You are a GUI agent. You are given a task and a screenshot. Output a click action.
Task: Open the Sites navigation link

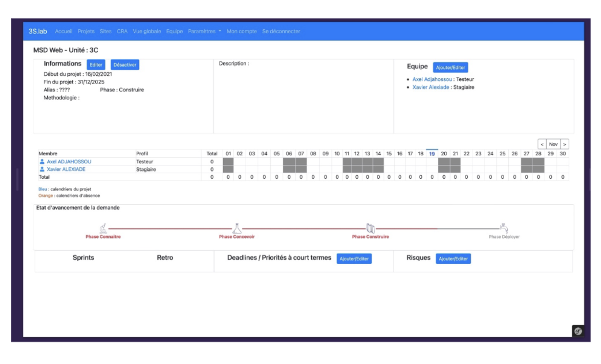[106, 31]
